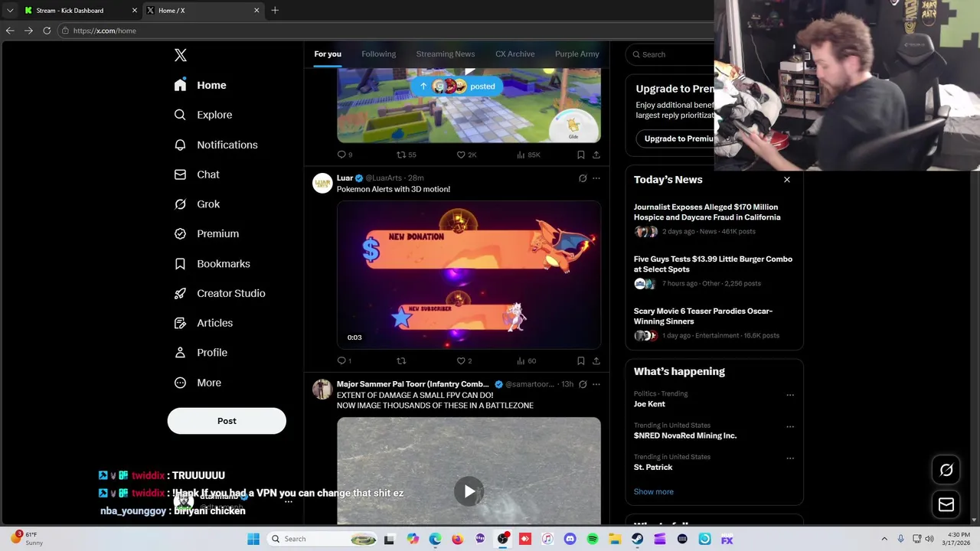
Task: Open Major Sammer profile avatar
Action: (x=322, y=390)
